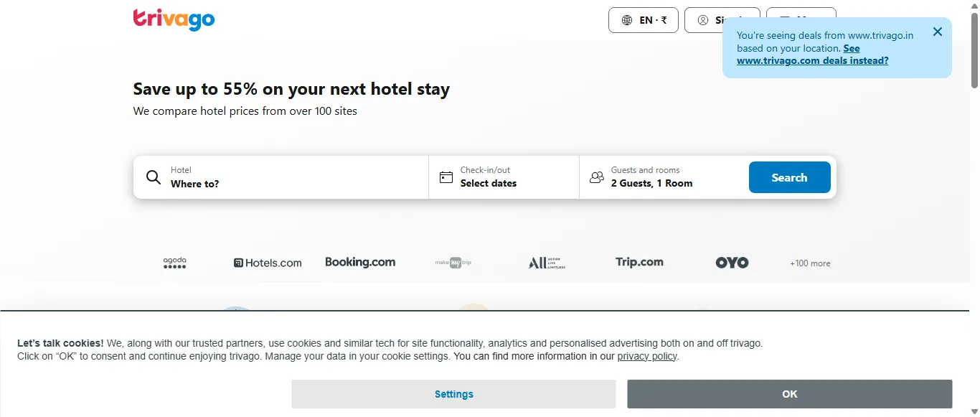This screenshot has width=980, height=417.
Task: Follow the privacy policy link
Action: click(x=647, y=357)
